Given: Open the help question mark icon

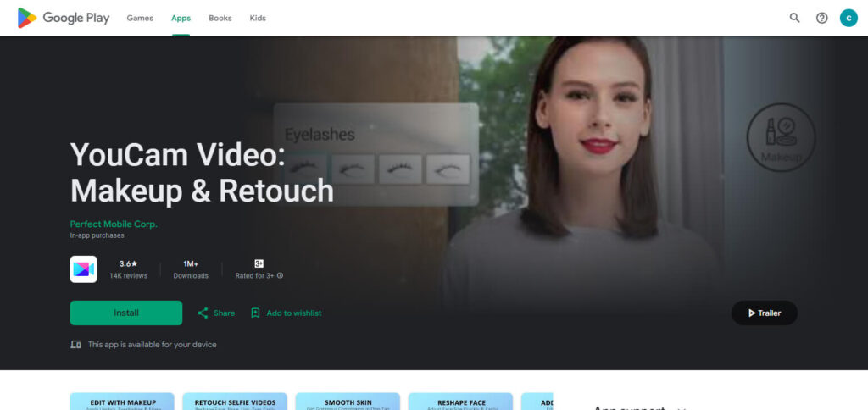Looking at the screenshot, I should 822,18.
